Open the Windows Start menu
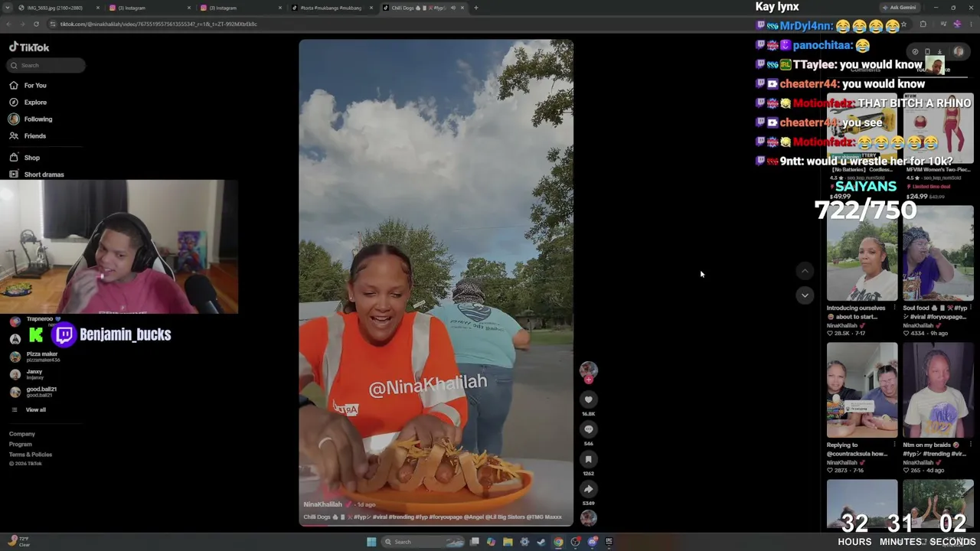This screenshot has height=551, width=980. pyautogui.click(x=371, y=542)
